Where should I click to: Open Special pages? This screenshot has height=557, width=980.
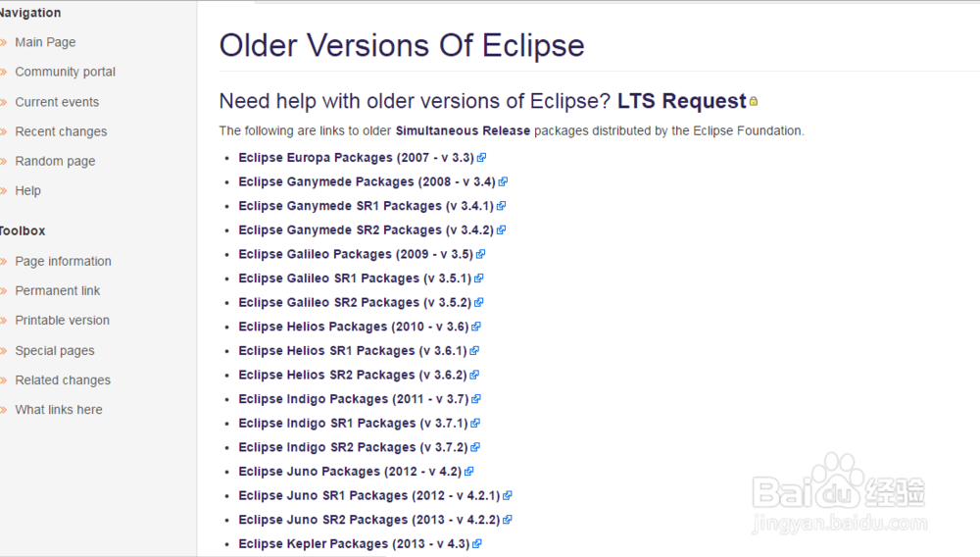[x=54, y=351]
